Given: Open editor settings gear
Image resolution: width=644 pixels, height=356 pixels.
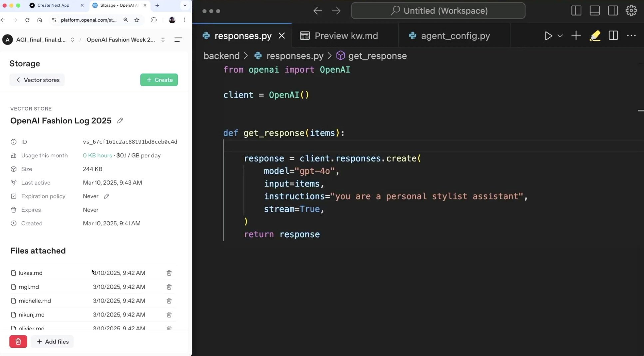Looking at the screenshot, I should [631, 11].
